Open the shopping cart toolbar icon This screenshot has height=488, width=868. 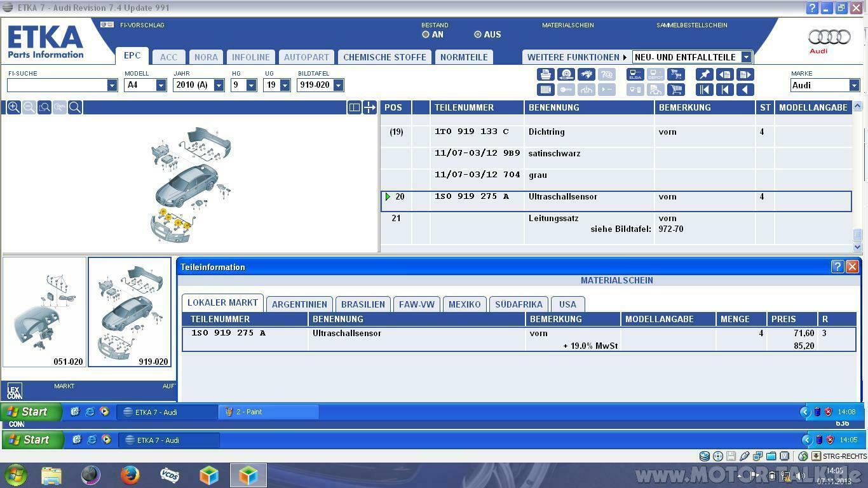[676, 74]
